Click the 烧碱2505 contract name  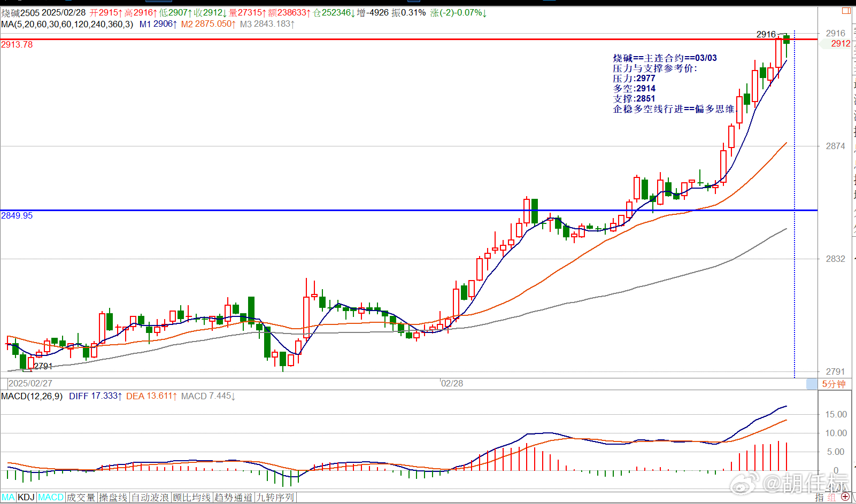[x=20, y=12]
